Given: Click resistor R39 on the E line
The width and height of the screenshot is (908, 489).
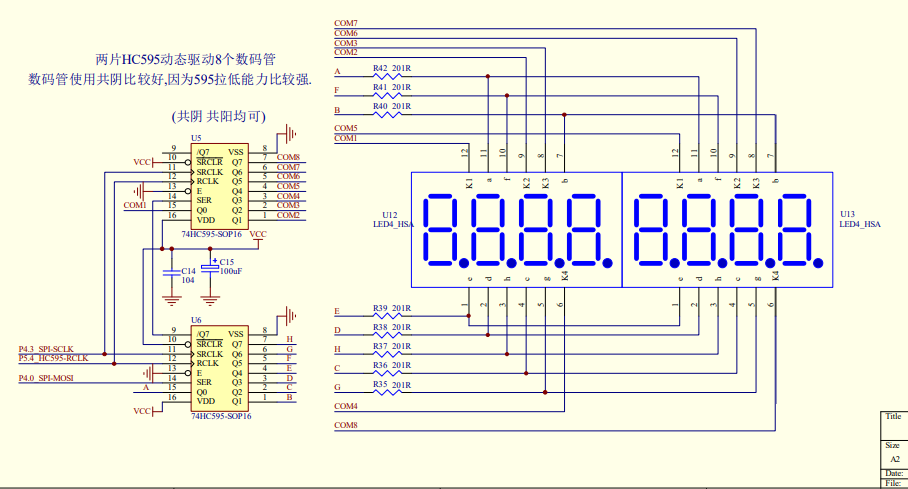Looking at the screenshot, I should (x=390, y=315).
